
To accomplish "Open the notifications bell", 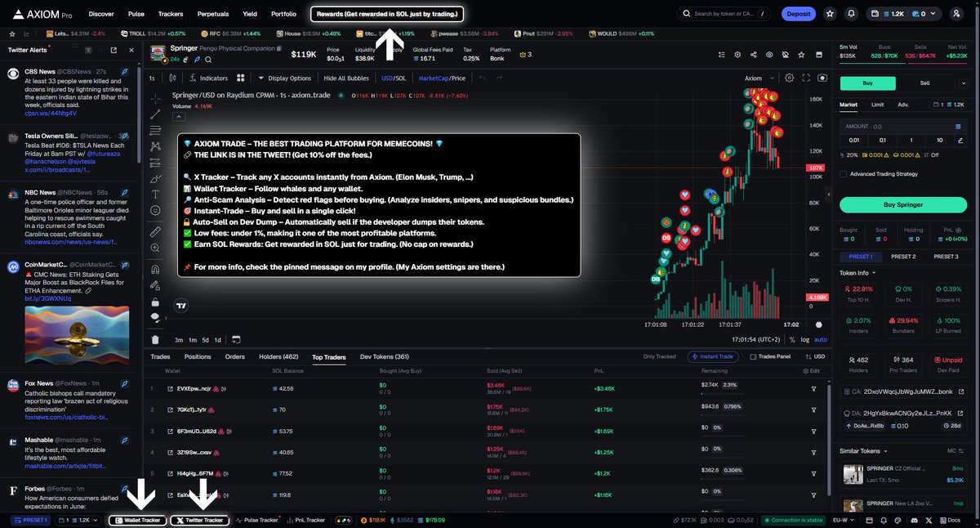I will point(852,14).
